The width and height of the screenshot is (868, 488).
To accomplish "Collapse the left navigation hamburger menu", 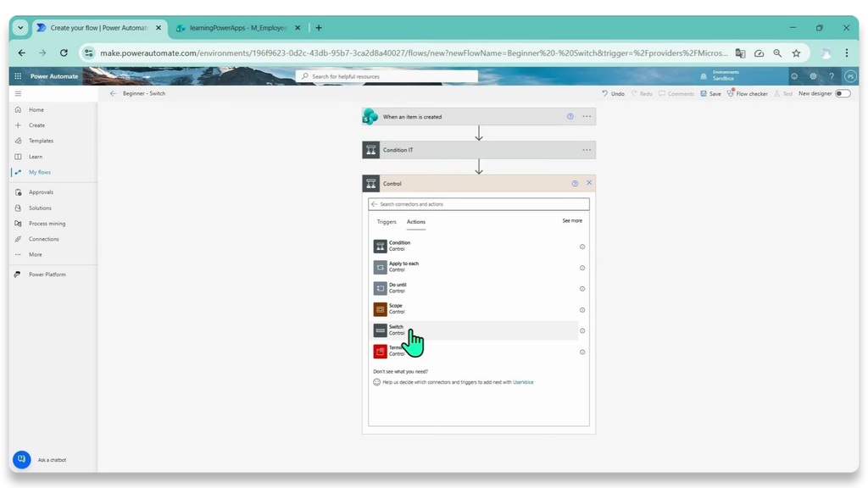I will tap(18, 93).
